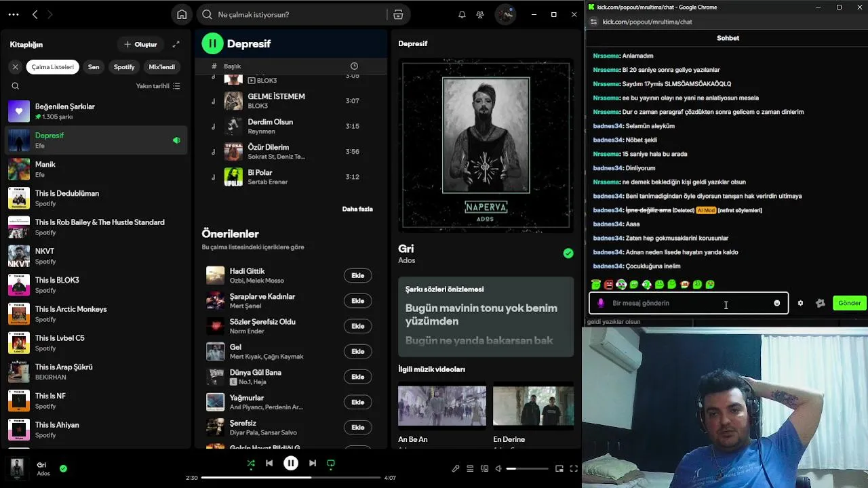Open the Ados artist link under Gri
Screen dimensions: 868x488
click(407, 260)
